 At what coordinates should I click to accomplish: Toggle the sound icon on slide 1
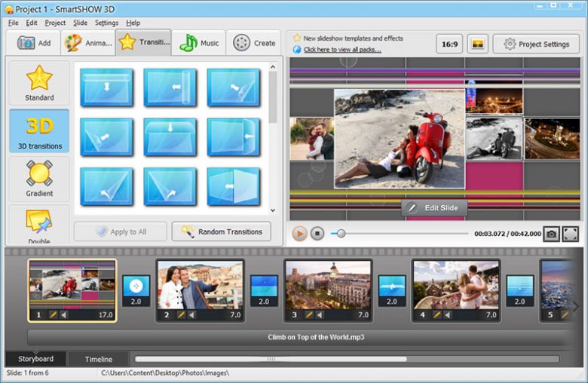click(x=64, y=314)
